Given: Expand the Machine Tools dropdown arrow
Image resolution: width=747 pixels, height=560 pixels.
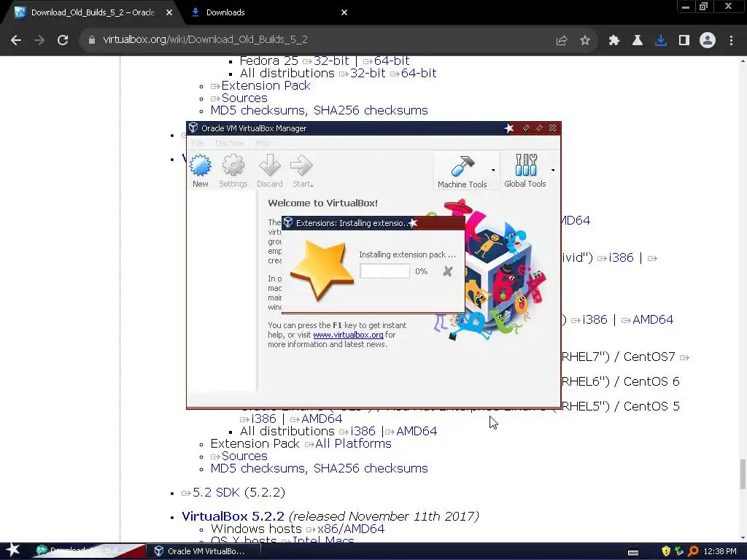Looking at the screenshot, I should click(x=493, y=170).
